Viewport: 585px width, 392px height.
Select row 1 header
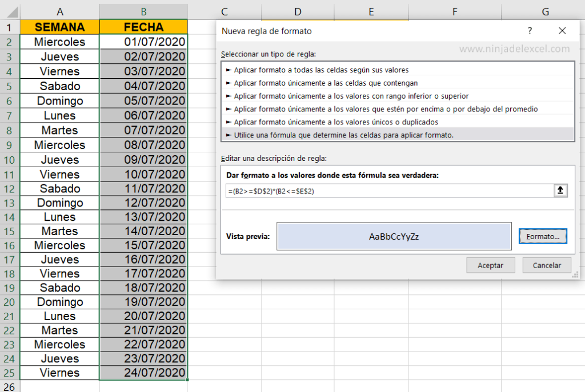10,27
